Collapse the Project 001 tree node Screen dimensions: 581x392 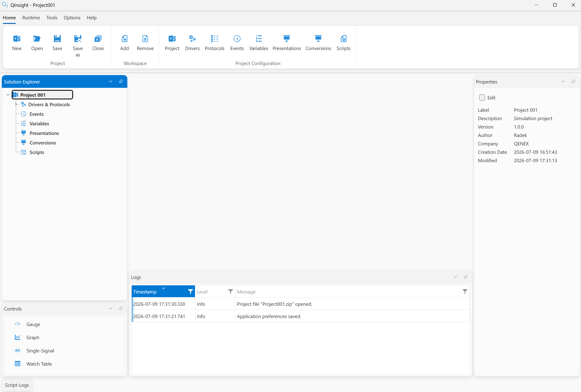[8, 95]
